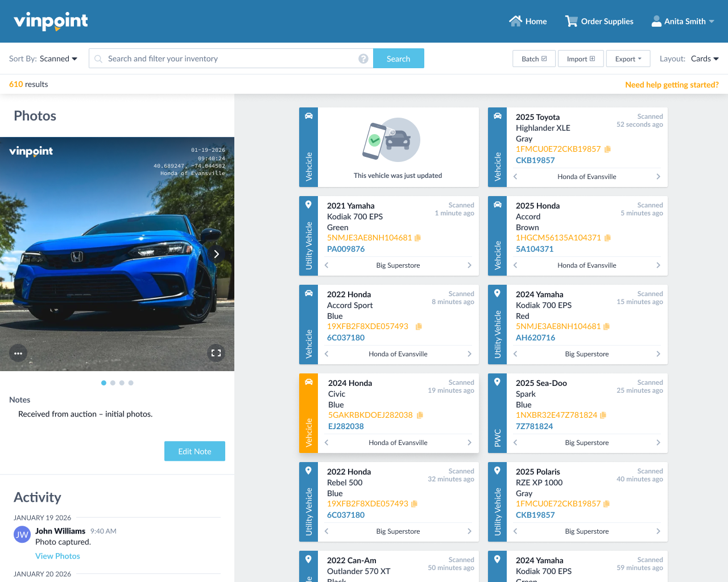Select the first photo pagination dot
This screenshot has height=582, width=728.
(104, 383)
